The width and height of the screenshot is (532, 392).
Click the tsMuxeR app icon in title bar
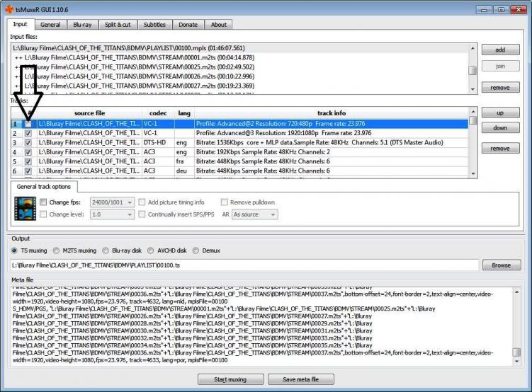point(9,11)
